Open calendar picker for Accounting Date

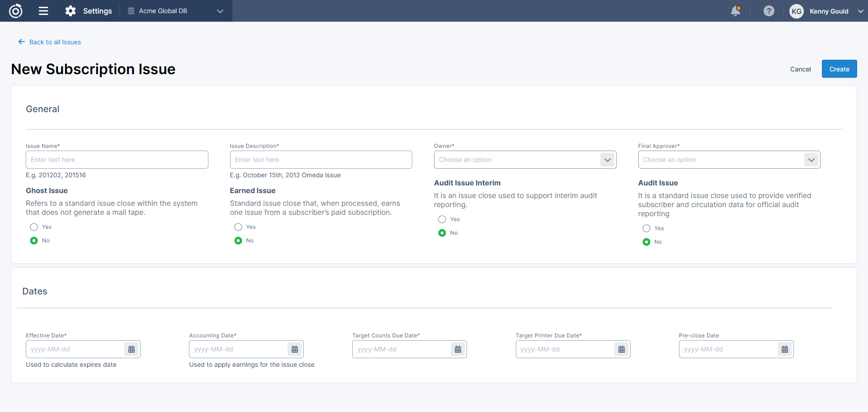(295, 349)
